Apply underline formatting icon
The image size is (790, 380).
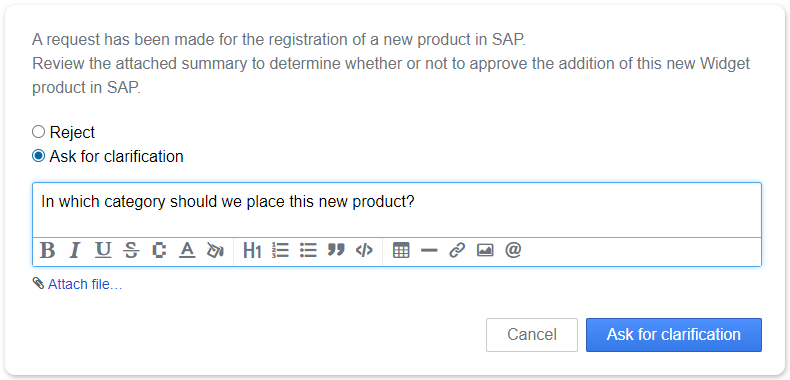(103, 250)
